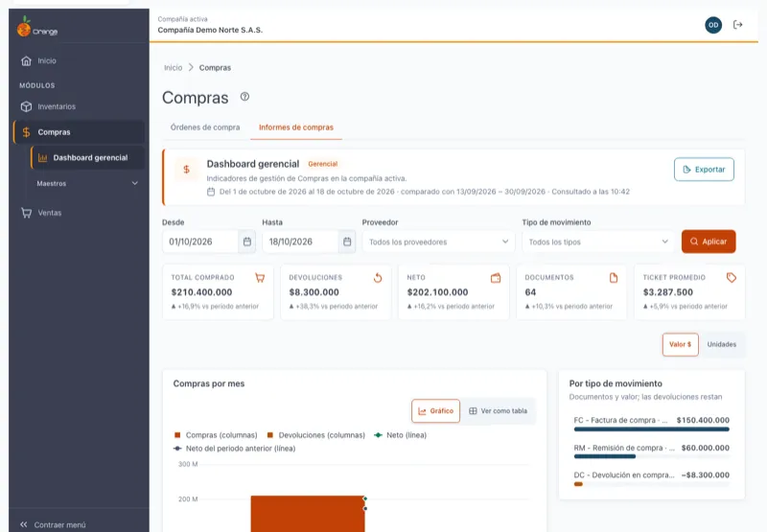This screenshot has width=767, height=532.
Task: Click the Inicio breadcrumb link
Action: pyautogui.click(x=174, y=67)
